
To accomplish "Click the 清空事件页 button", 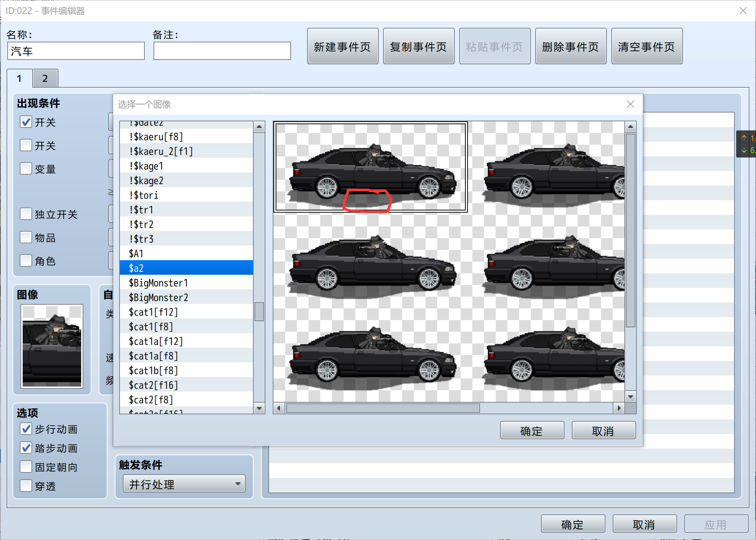I will [647, 46].
